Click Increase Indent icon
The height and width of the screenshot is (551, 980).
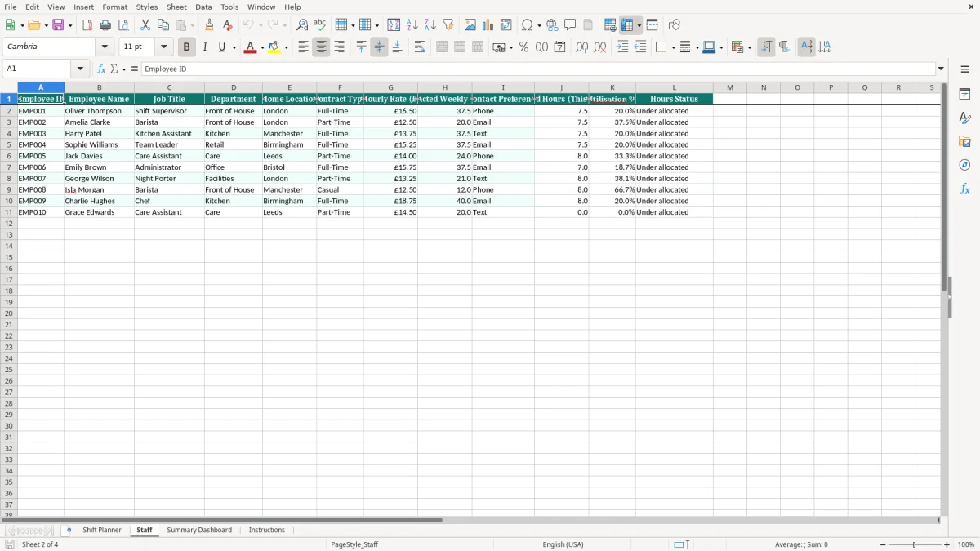coord(622,47)
